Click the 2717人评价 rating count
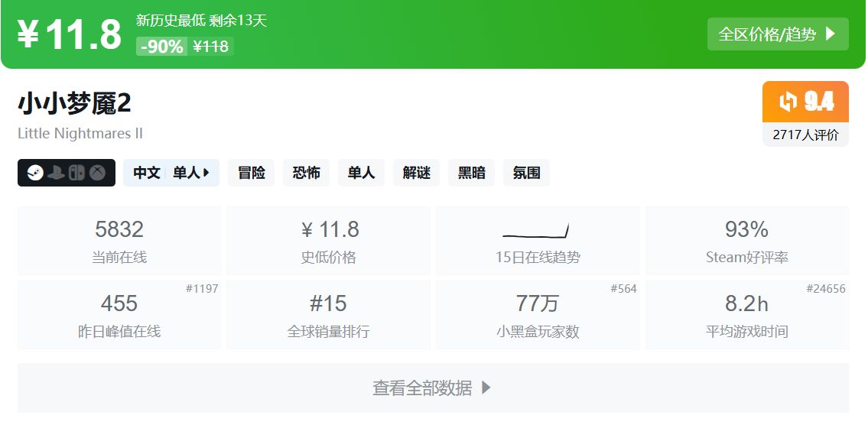Viewport: 868px width, 425px height. point(805,135)
